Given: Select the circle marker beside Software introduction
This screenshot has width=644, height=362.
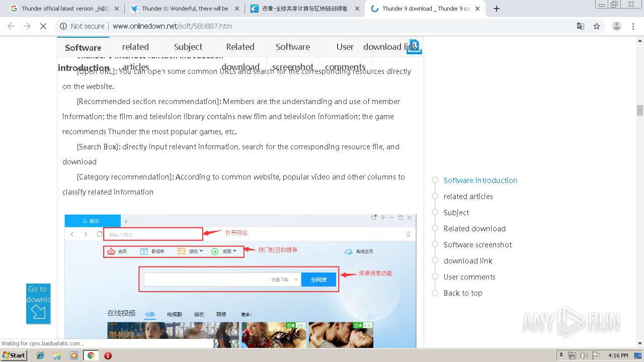Looking at the screenshot, I should [435, 180].
